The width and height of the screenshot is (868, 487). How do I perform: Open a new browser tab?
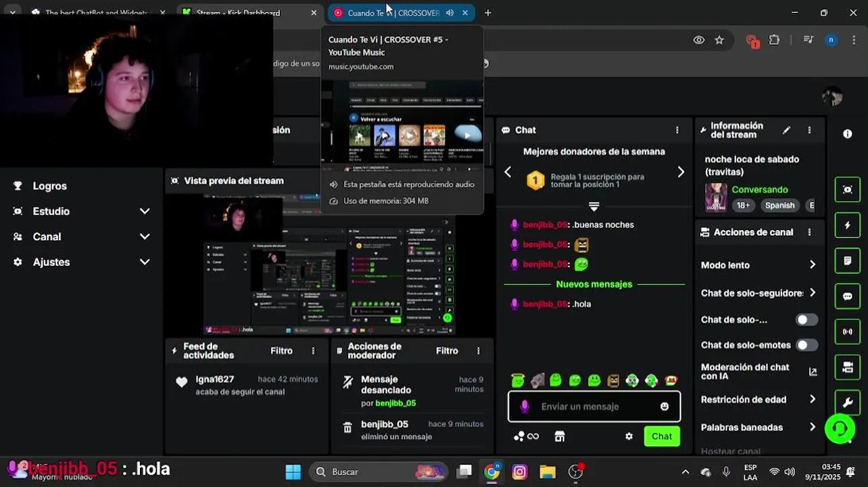tap(488, 13)
